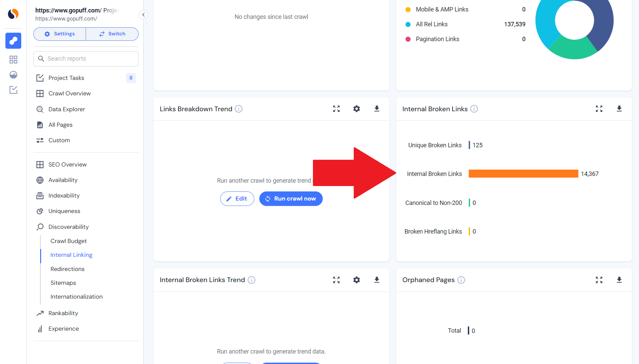This screenshot has height=364, width=639.
Task: Click the orange Internal Broken Links bar
Action: pyautogui.click(x=523, y=174)
